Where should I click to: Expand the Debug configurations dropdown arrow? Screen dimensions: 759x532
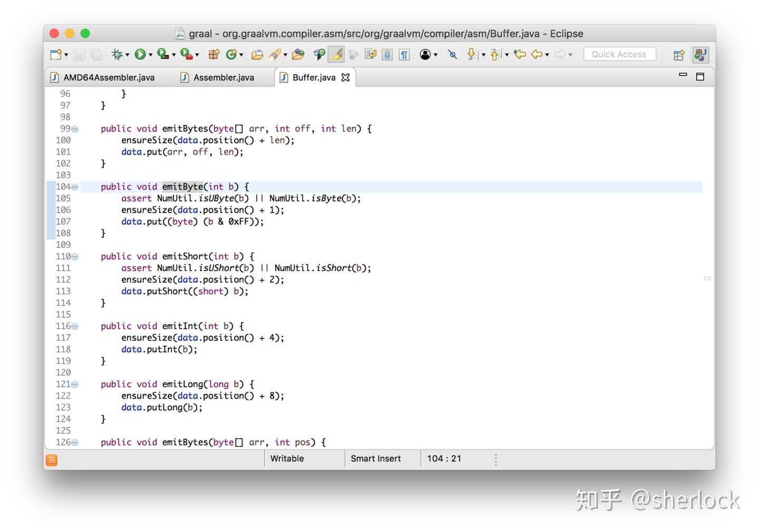coord(127,55)
